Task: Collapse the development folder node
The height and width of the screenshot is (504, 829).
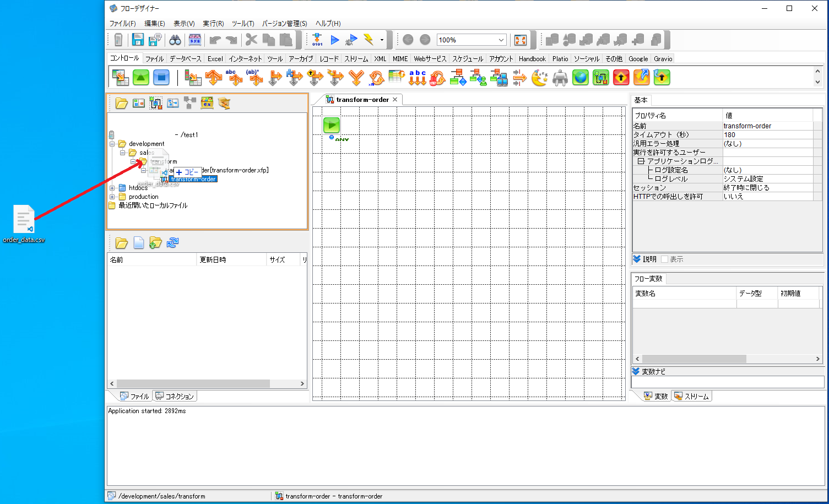Action: (x=112, y=144)
